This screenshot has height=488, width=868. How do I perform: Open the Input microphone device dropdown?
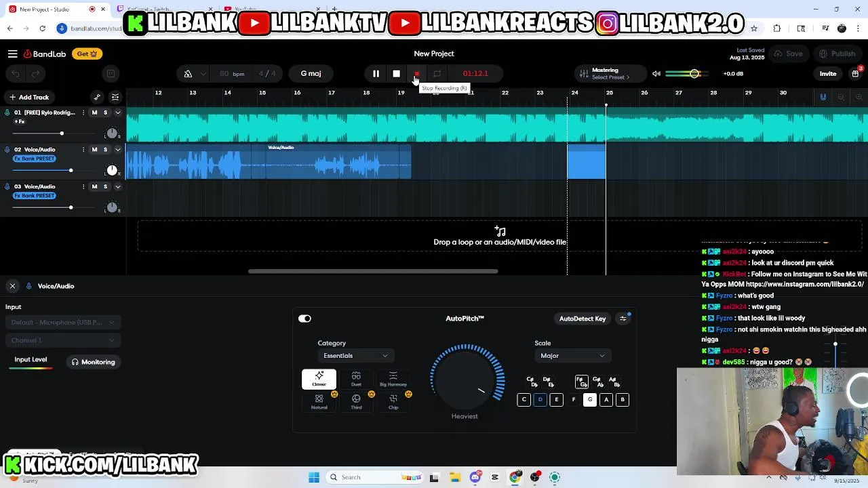point(63,323)
